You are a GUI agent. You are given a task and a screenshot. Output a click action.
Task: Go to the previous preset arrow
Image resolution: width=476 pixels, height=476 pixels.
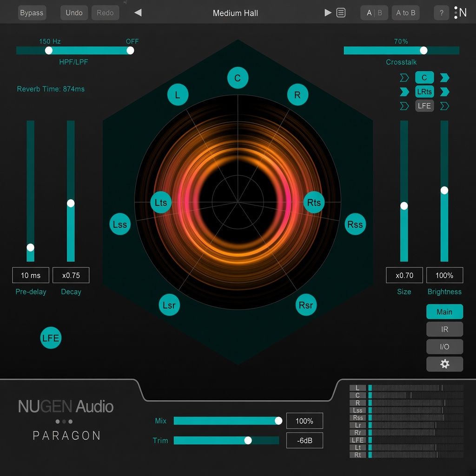tap(138, 13)
